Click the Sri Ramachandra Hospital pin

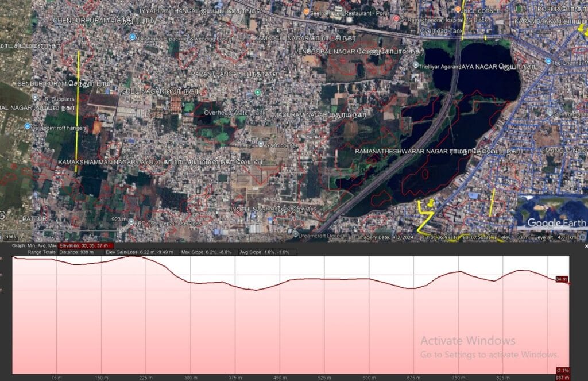point(397,18)
